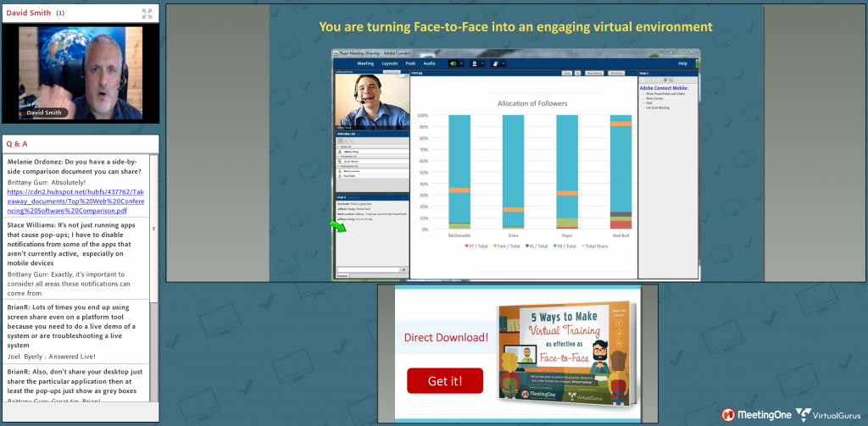Image resolution: width=868 pixels, height=426 pixels.
Task: Open the Chat 4 pod options icon
Action: pyautogui.click(x=404, y=197)
